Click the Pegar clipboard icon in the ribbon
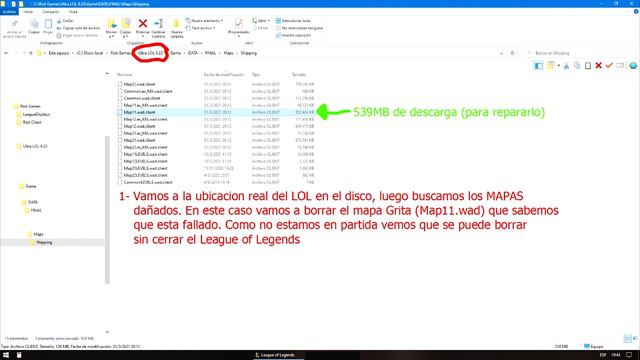 (48, 24)
